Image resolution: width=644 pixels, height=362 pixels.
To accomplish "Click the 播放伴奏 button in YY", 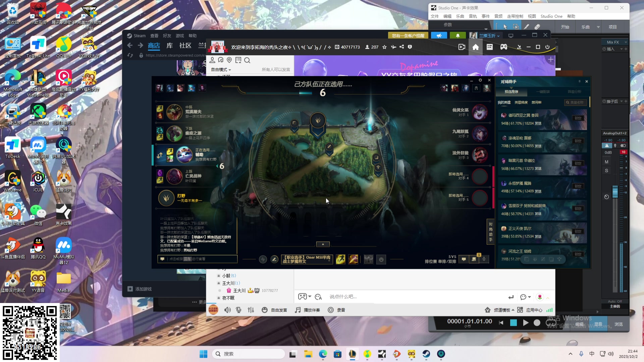I will pyautogui.click(x=308, y=310).
